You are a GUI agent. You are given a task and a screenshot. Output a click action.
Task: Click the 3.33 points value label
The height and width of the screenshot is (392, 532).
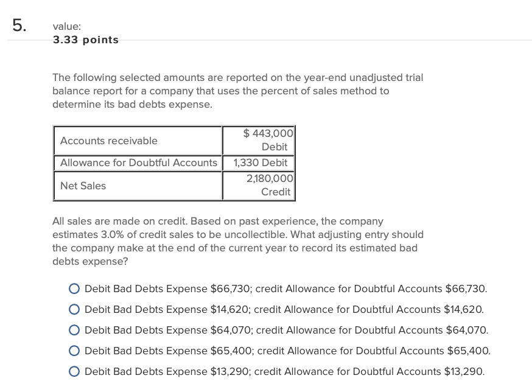tap(85, 40)
